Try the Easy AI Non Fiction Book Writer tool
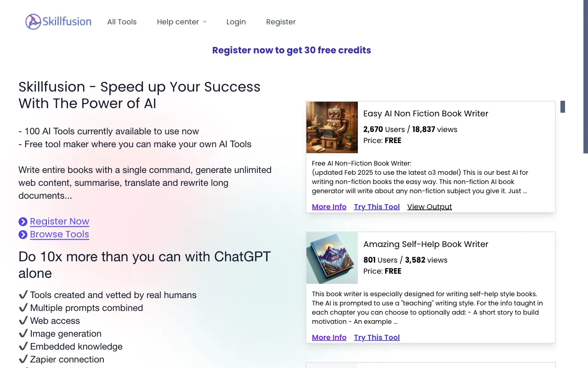This screenshot has width=588, height=368. pos(377,207)
